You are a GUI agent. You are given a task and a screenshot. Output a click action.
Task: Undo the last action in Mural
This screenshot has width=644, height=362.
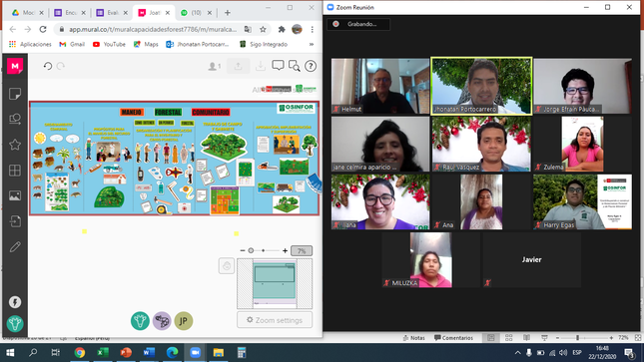[x=48, y=66]
